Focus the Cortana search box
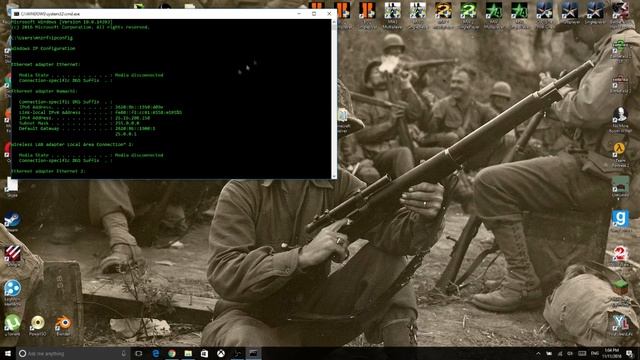Screen dimensions: 640x360 [73, 353]
